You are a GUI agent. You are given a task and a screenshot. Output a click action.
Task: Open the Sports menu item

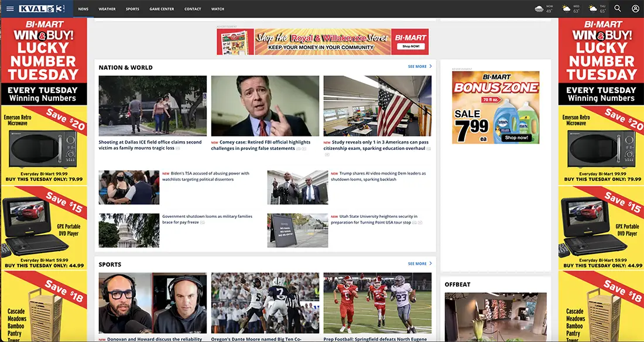(133, 9)
